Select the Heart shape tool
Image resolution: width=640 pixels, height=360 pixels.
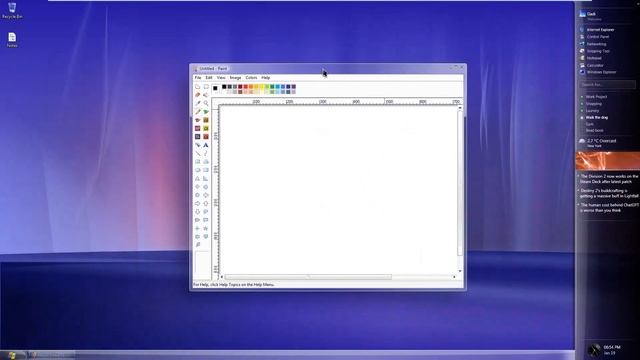coord(206,237)
